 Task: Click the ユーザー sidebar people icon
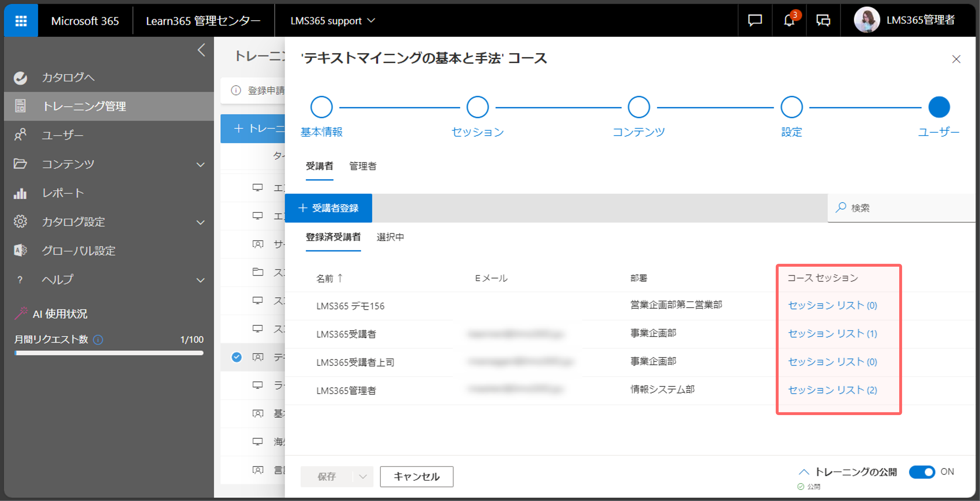click(x=20, y=135)
